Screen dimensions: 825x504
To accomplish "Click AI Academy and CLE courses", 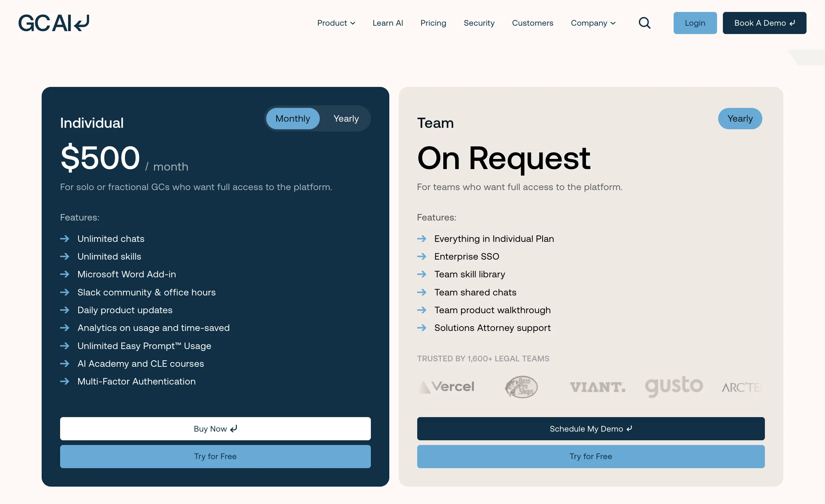I will (141, 364).
